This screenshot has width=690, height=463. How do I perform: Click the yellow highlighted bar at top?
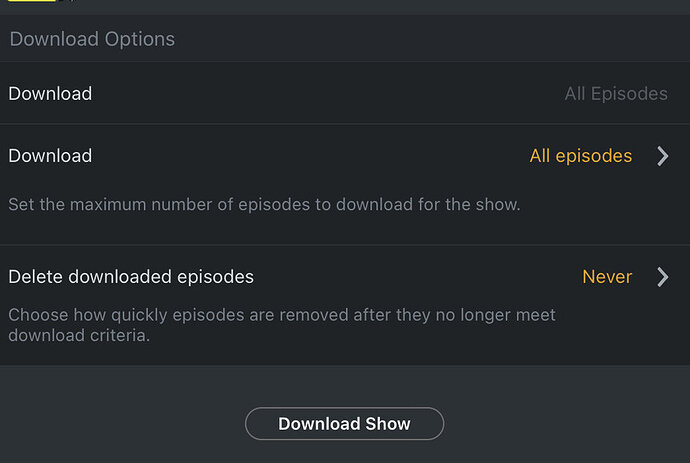[30, 2]
